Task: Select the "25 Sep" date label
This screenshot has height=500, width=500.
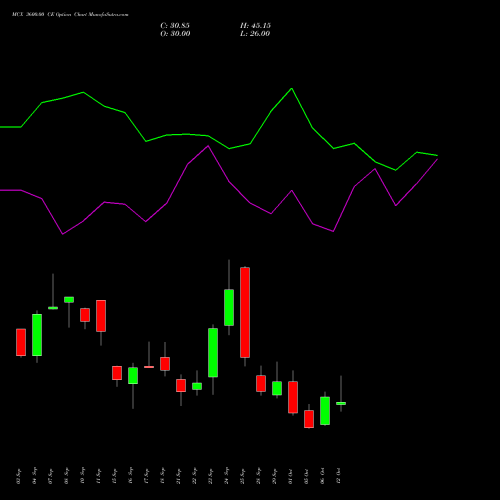Action: [x=243, y=476]
